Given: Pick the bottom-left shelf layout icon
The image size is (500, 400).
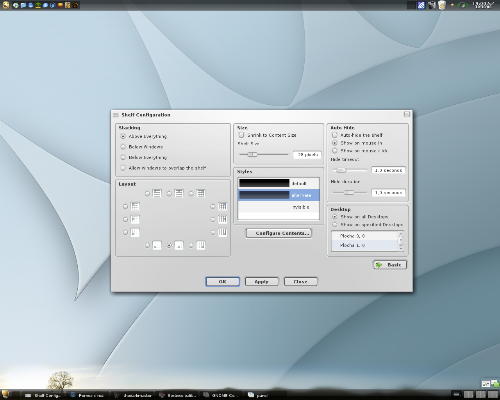Looking at the screenshot, I should pyautogui.click(x=157, y=246).
